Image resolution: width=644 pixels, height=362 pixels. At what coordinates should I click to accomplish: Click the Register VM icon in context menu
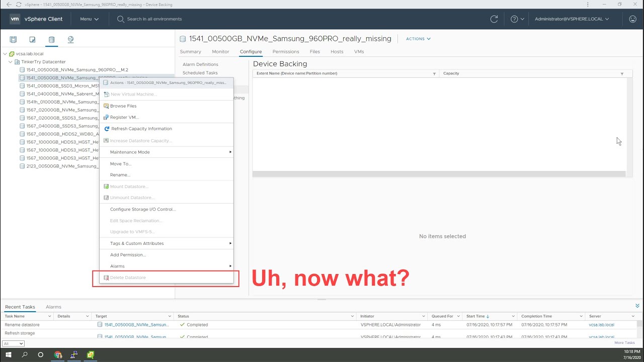point(106,117)
